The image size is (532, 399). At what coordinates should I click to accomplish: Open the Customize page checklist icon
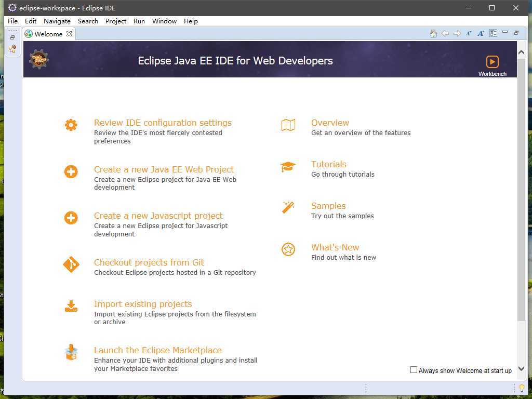tap(493, 33)
